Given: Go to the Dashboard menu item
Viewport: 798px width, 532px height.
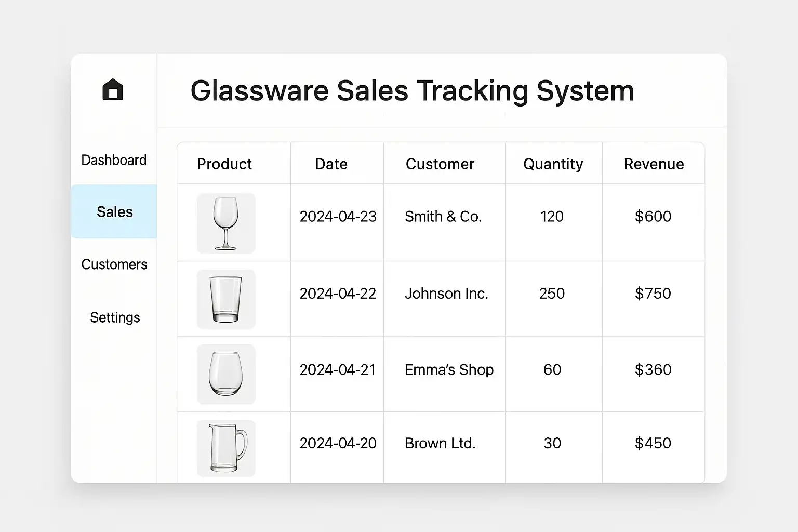Looking at the screenshot, I should pyautogui.click(x=114, y=160).
